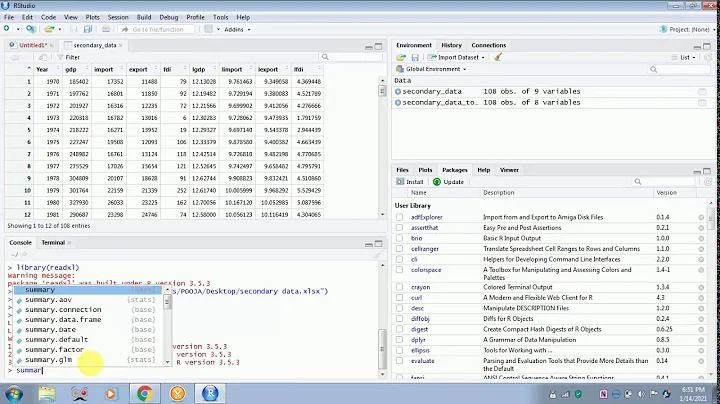Image resolution: width=720 pixels, height=404 pixels.
Task: Check the colorspace package checkbox
Action: click(399, 270)
